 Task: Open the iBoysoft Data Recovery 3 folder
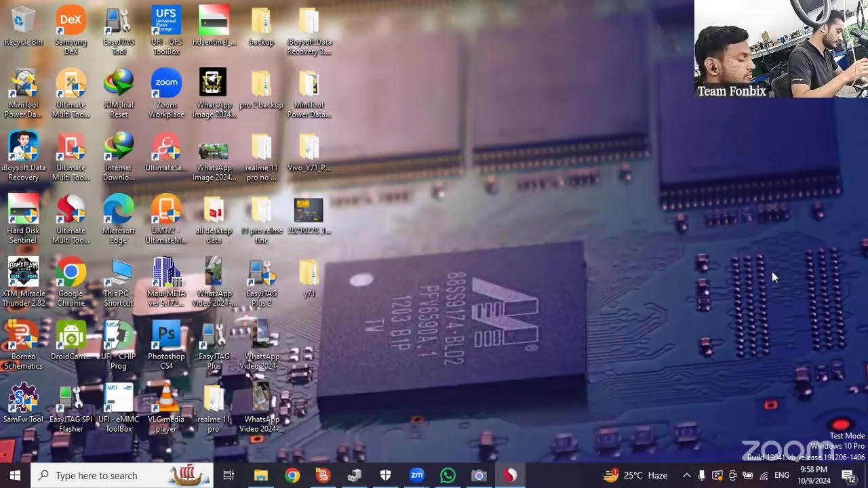309,30
